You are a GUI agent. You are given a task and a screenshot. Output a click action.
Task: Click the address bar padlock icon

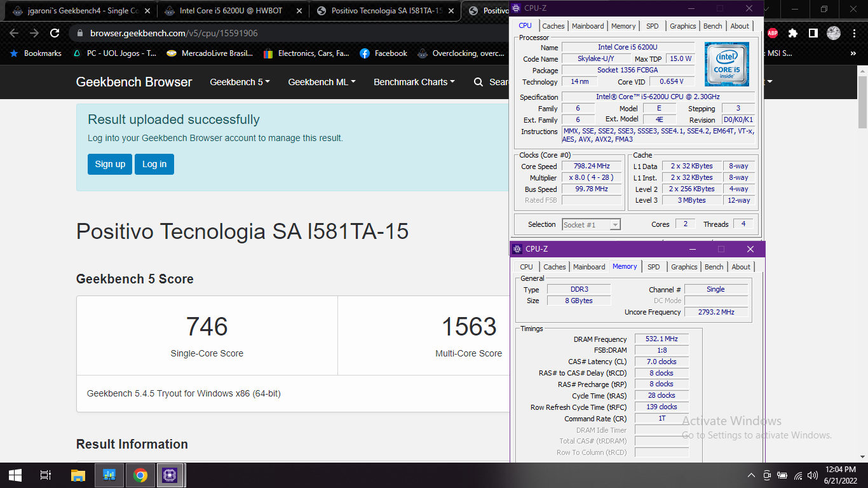[79, 33]
